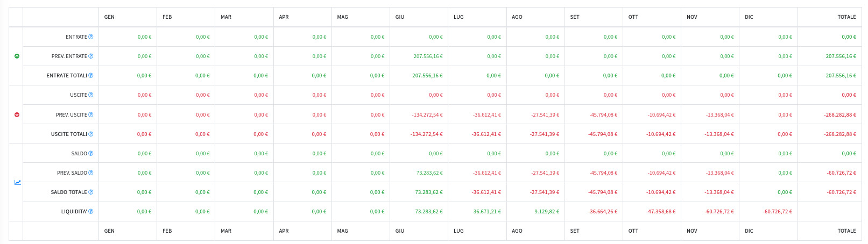The height and width of the screenshot is (244, 868).
Task: Click the help icon next to ENTRATE
Action: pyautogui.click(x=91, y=37)
